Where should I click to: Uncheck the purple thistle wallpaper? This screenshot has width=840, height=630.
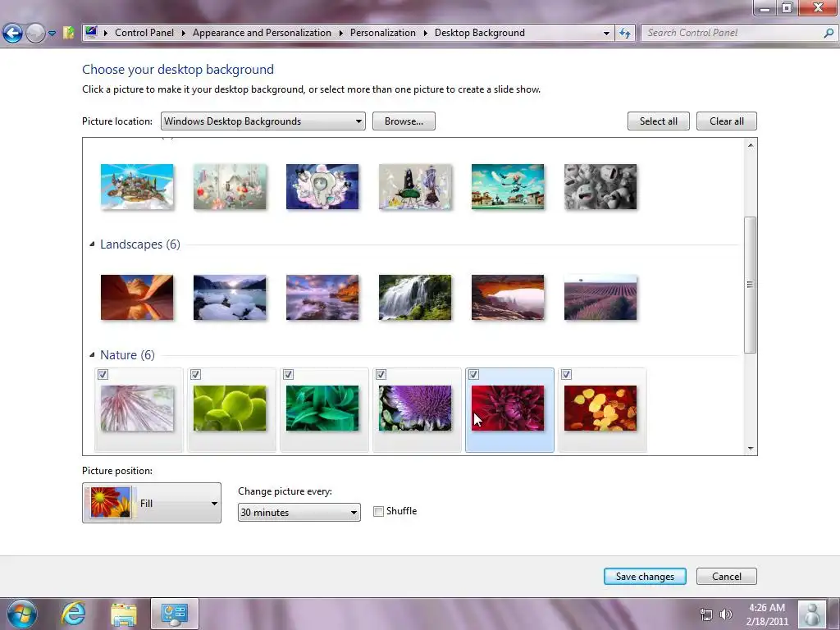[x=381, y=374]
